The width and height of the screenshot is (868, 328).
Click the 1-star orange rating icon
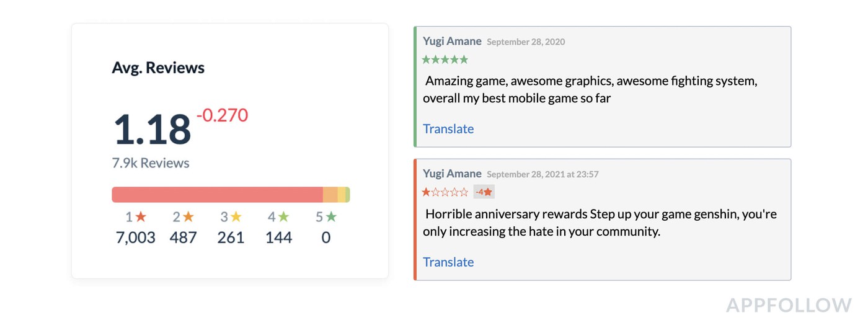[x=141, y=217]
